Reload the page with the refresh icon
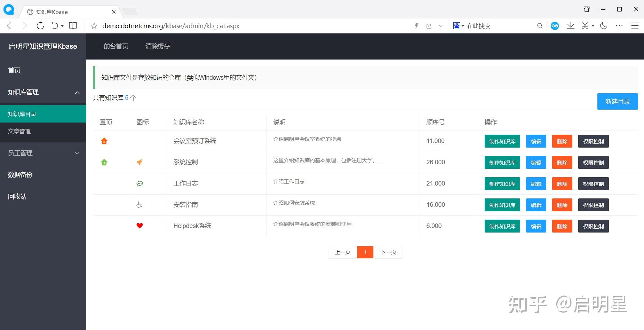The width and height of the screenshot is (644, 330). [40, 26]
